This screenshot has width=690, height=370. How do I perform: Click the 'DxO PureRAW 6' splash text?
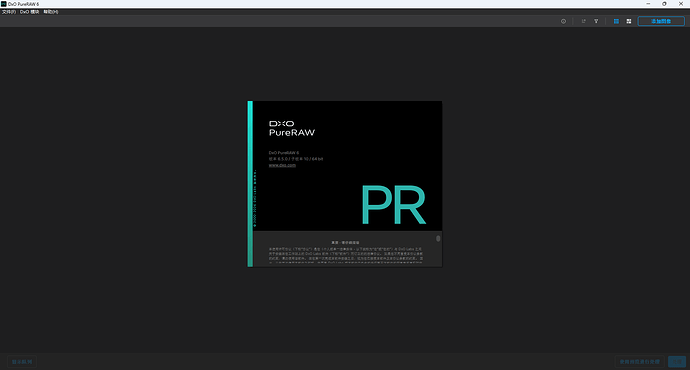(x=284, y=153)
